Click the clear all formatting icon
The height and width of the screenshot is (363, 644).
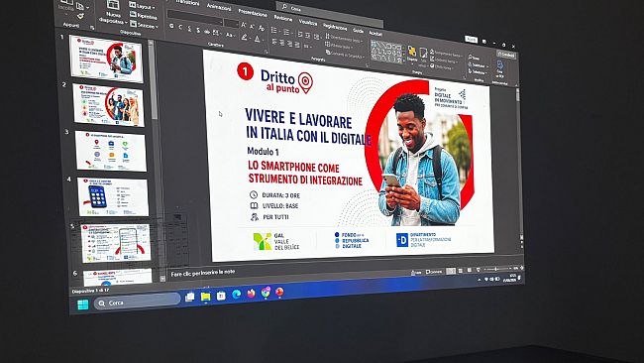[262, 28]
